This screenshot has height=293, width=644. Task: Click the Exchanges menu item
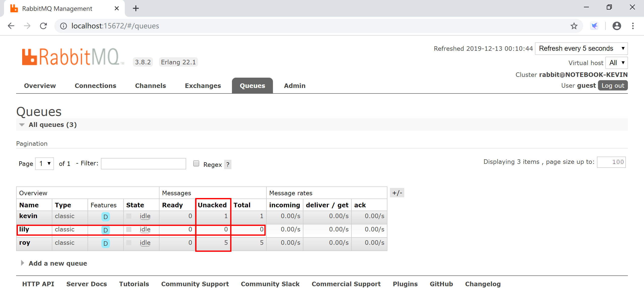pyautogui.click(x=203, y=86)
